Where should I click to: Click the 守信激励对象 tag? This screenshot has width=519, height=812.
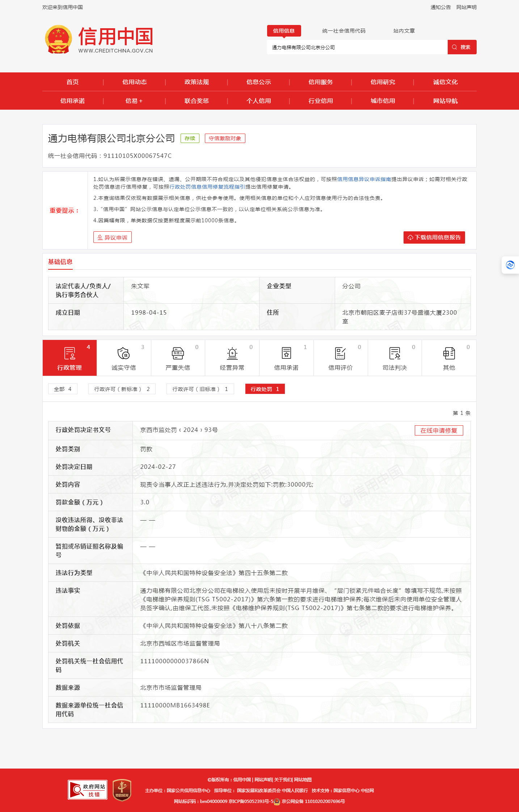click(225, 138)
